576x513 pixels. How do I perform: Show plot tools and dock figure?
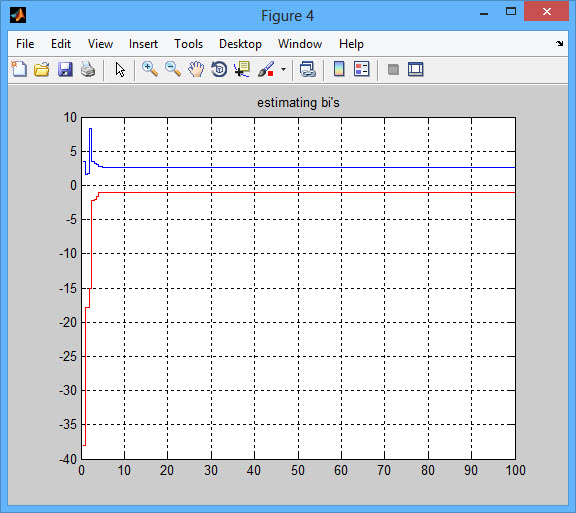coord(415,69)
